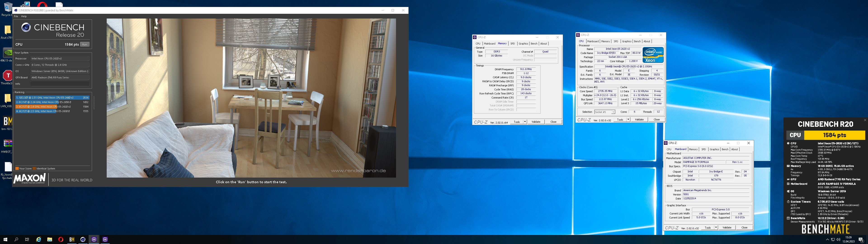This screenshot has width=868, height=244.
Task: Click the Intel Xeon inside logo
Action: [x=653, y=55]
